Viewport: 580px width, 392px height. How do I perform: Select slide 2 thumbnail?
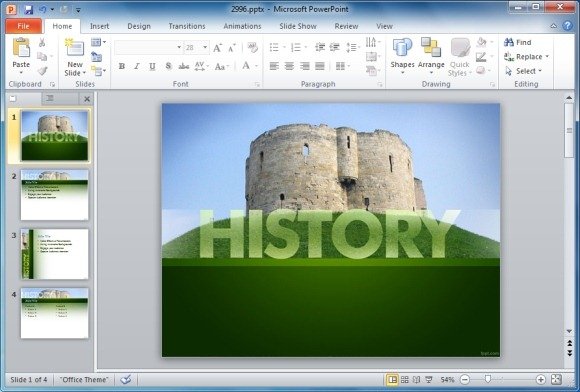coord(54,195)
